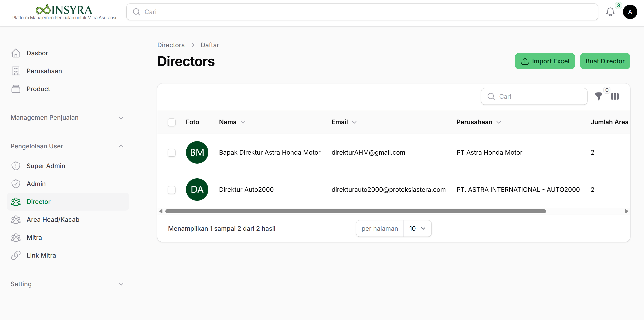Click name Direktur Auto2000
Screen dimensions: 644x320
(x=246, y=190)
